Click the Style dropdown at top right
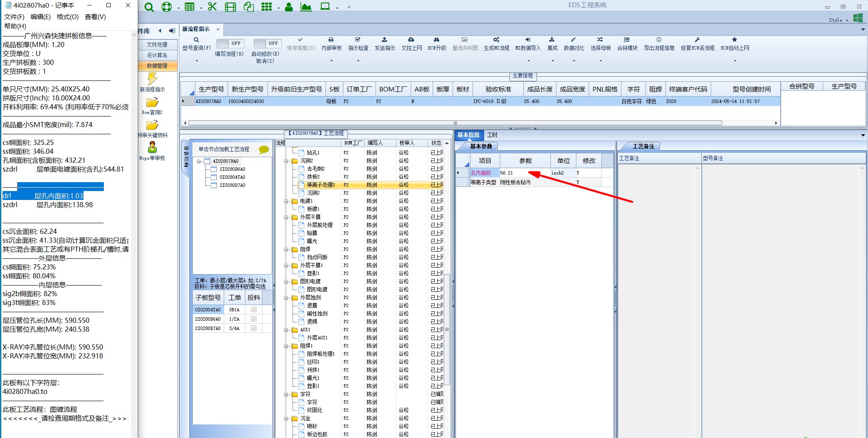The width and height of the screenshot is (868, 438). click(838, 20)
